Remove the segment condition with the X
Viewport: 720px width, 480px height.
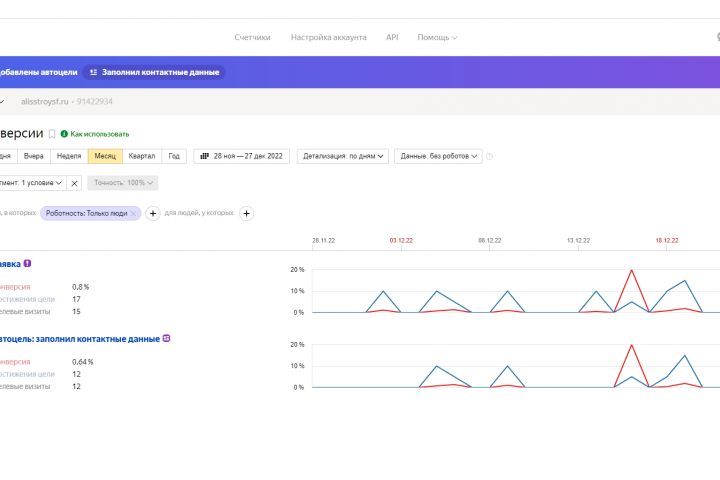tap(75, 183)
